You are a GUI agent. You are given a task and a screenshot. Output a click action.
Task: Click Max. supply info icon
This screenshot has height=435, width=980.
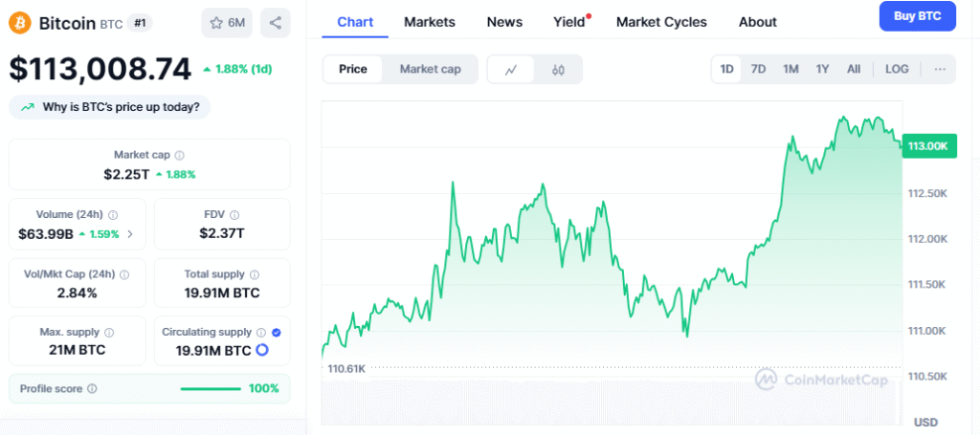point(109,332)
